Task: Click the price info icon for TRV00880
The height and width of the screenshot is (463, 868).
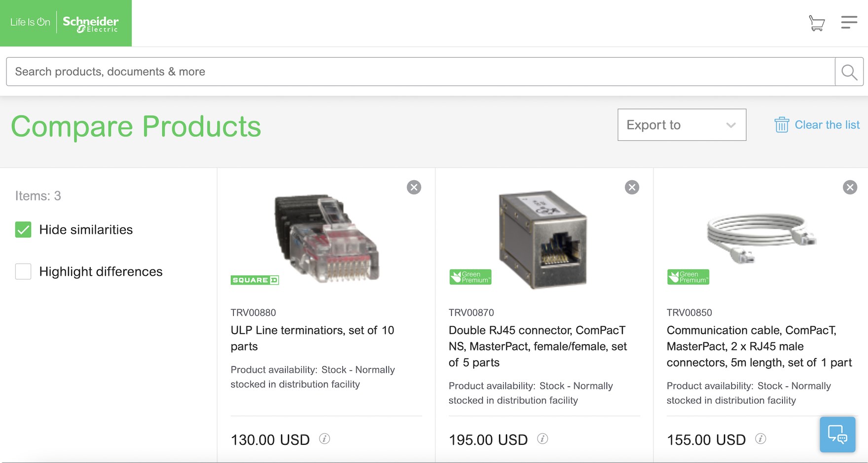Action: (324, 439)
